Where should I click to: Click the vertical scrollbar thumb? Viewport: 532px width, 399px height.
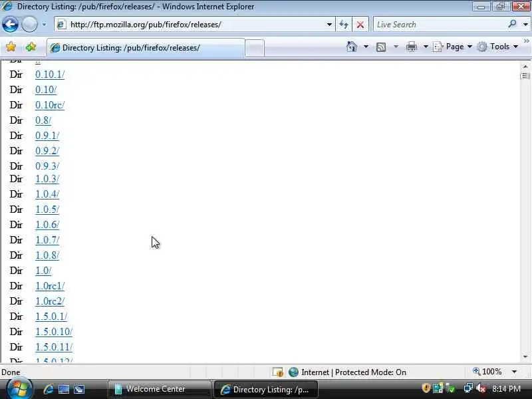pos(525,76)
